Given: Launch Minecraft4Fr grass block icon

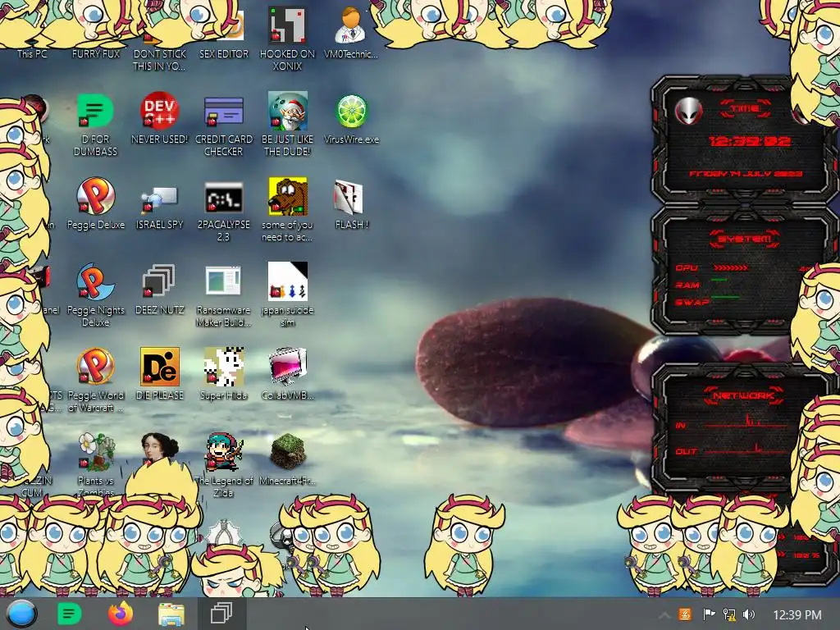Looking at the screenshot, I should (x=288, y=452).
